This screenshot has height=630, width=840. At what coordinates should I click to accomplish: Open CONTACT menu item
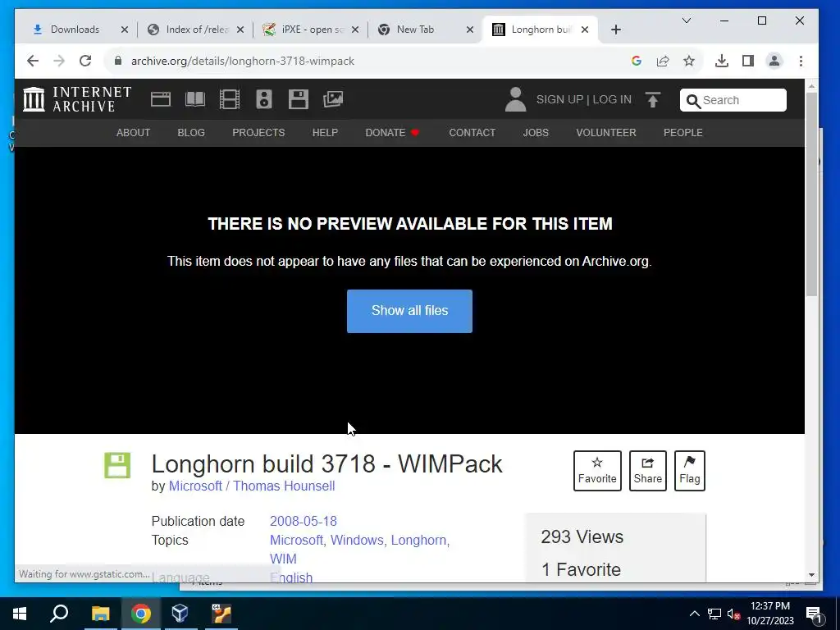click(x=472, y=132)
